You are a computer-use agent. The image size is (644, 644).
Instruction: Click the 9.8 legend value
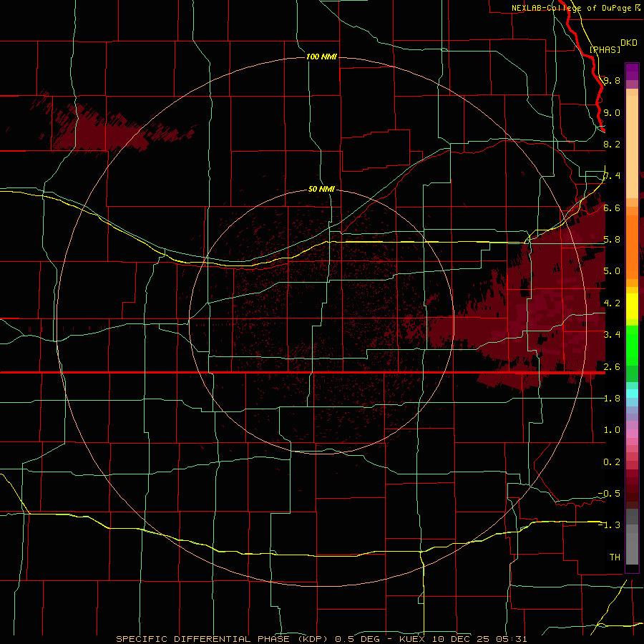click(612, 81)
